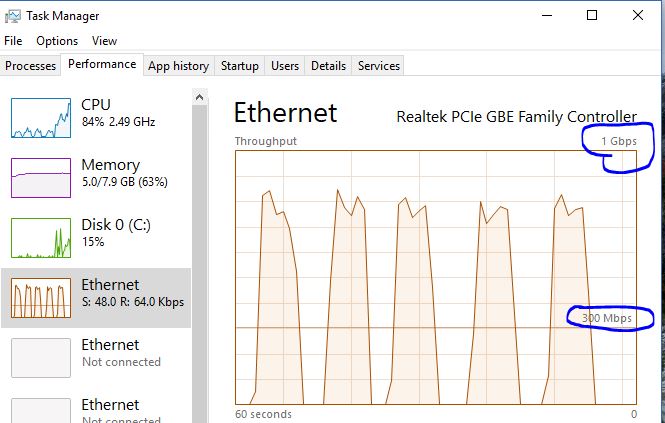Switch to the Details tab
Image resolution: width=665 pixels, height=423 pixels.
328,66
